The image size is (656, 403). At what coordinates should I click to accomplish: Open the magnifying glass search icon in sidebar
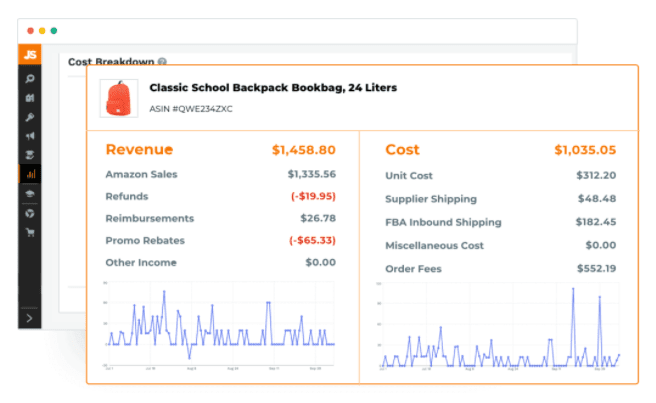tap(30, 79)
